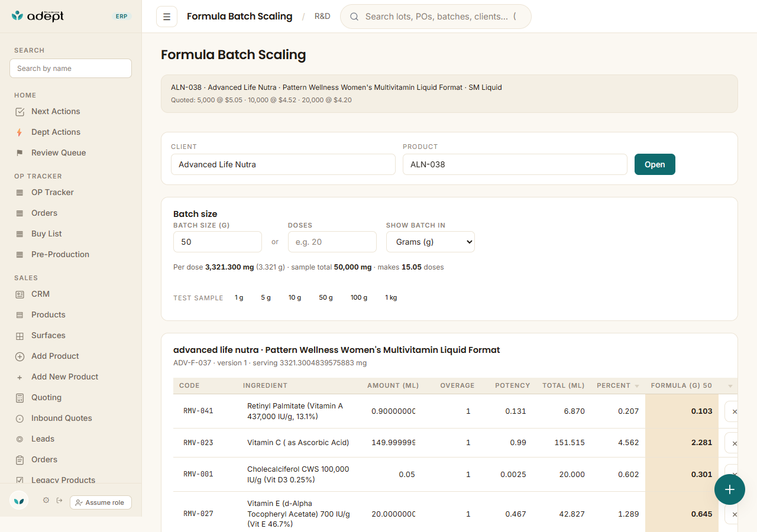Open the Show Batch In dropdown
The image size is (757, 532).
tap(431, 242)
